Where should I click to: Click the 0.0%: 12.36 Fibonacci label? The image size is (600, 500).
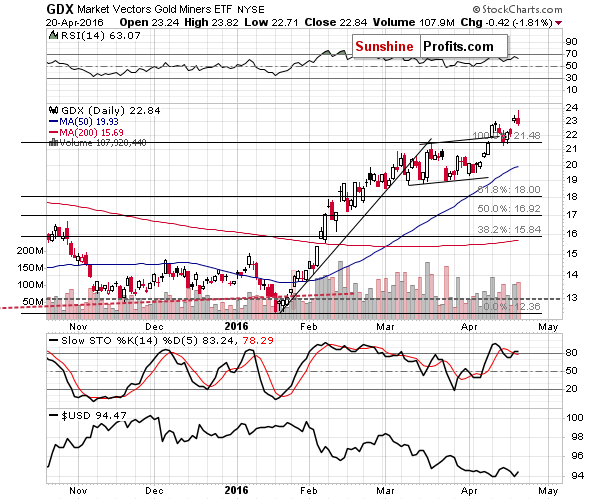(512, 307)
